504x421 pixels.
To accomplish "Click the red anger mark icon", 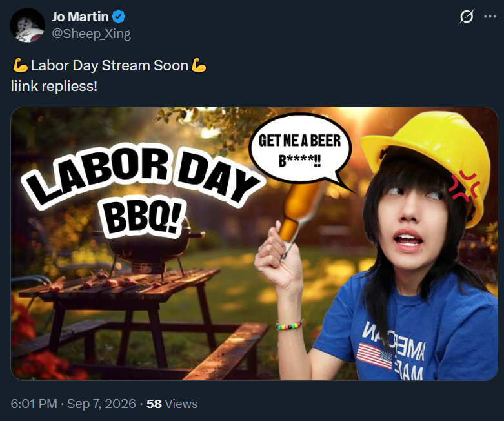I will tap(465, 185).
